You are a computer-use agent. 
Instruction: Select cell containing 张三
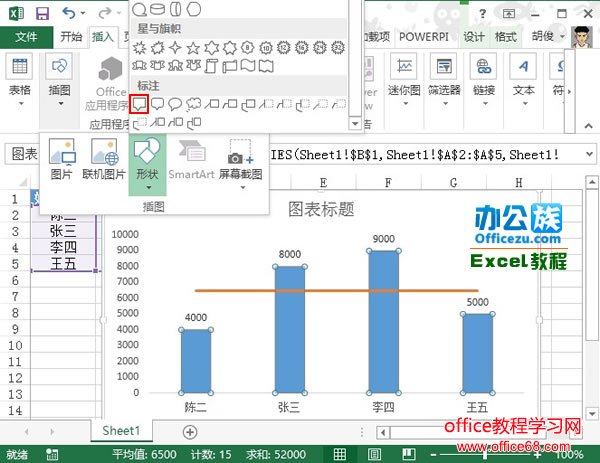[63, 231]
